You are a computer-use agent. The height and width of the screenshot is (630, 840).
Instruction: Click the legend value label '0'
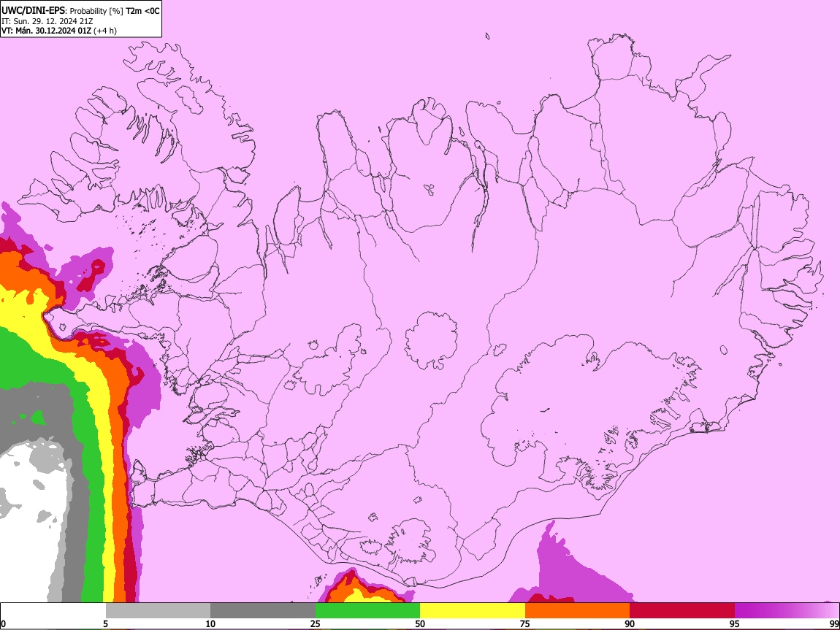(3, 624)
